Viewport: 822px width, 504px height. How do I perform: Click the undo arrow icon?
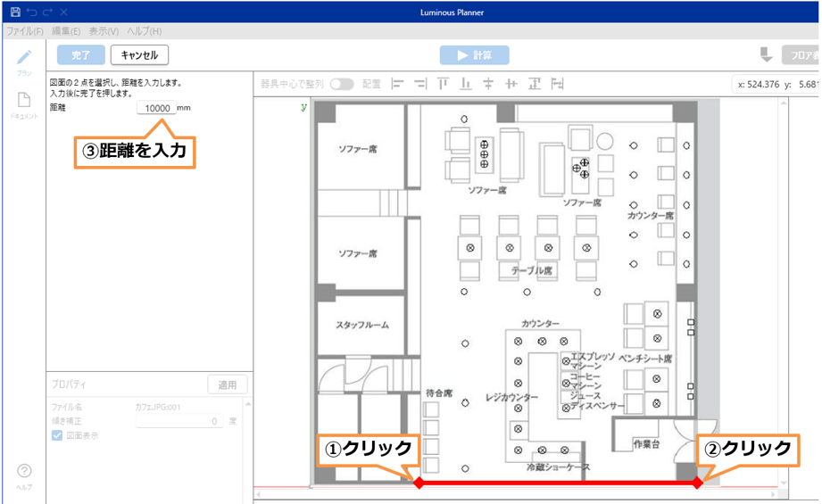31,12
